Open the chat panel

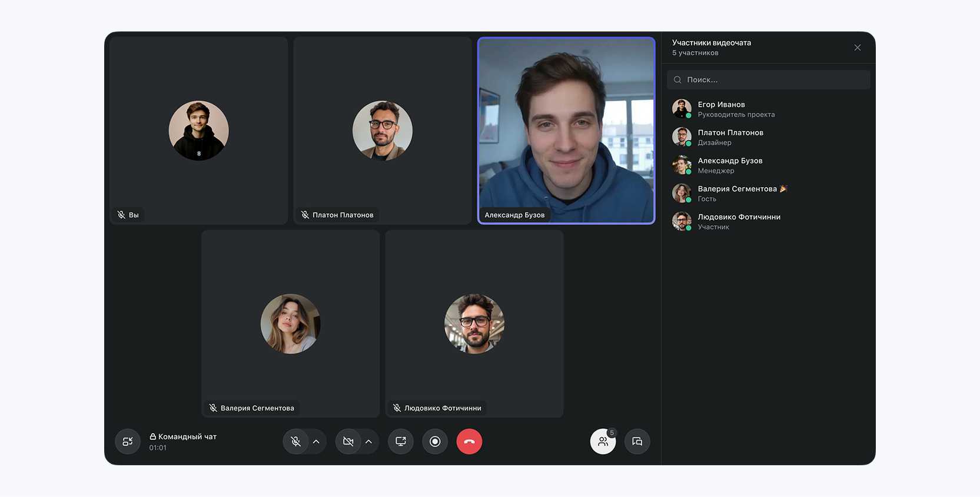tap(637, 442)
